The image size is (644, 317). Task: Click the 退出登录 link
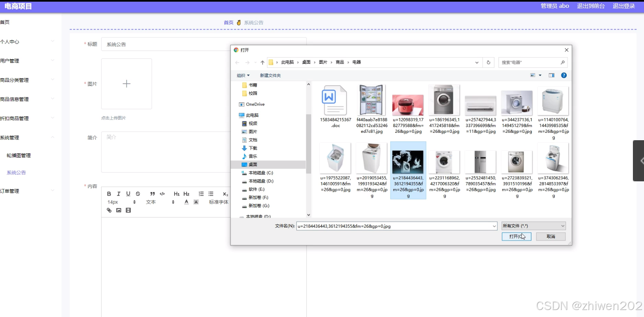click(x=624, y=6)
